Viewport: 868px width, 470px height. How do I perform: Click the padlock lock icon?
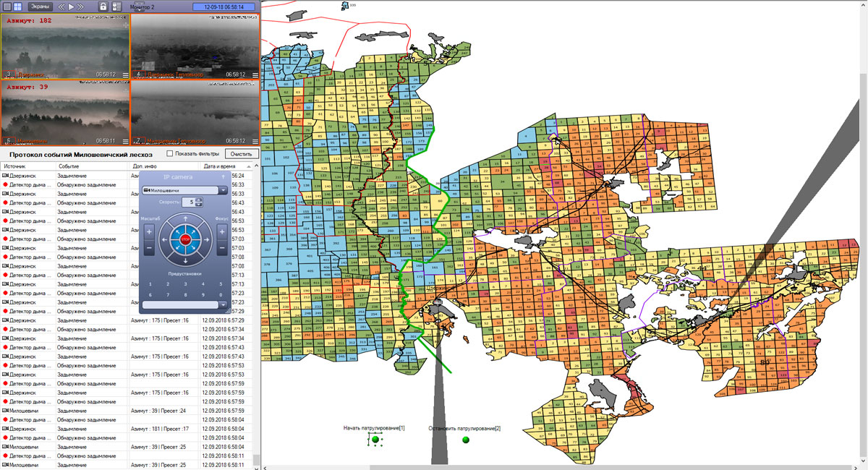[103, 7]
